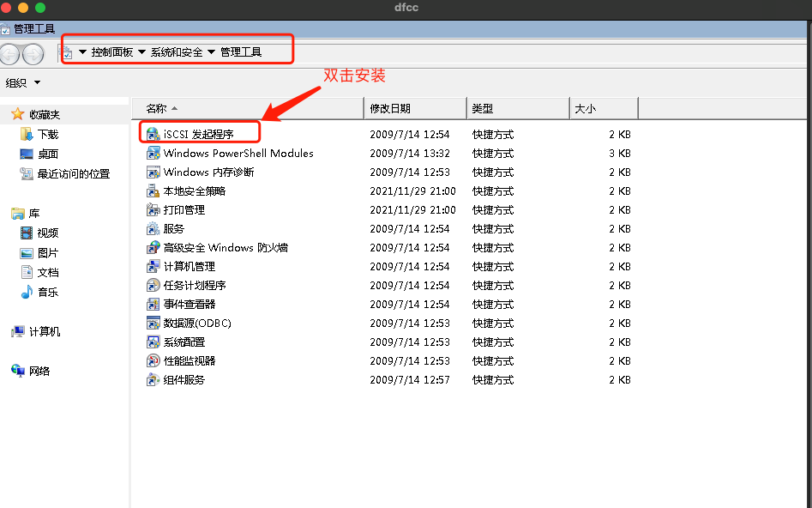
Task: Click the 3 KB size cell
Action: pos(620,153)
